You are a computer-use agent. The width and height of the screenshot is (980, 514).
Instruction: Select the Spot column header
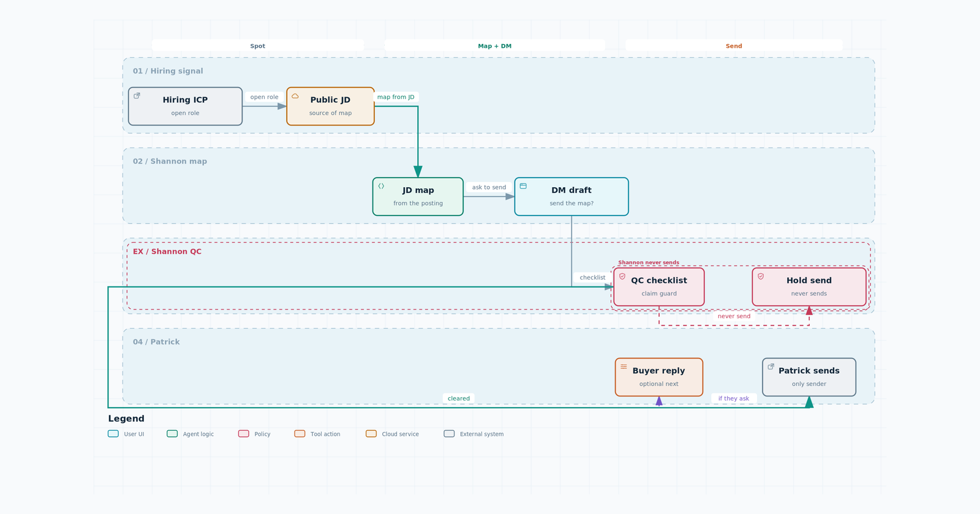(258, 46)
